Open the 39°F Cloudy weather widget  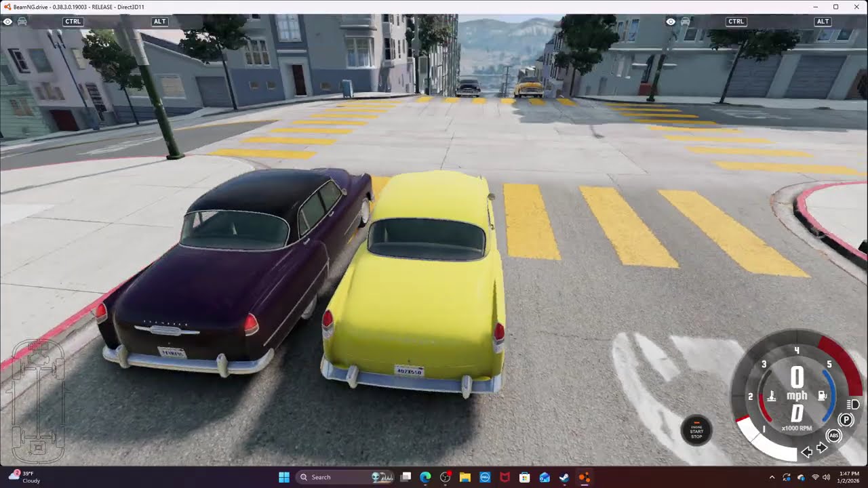click(25, 477)
